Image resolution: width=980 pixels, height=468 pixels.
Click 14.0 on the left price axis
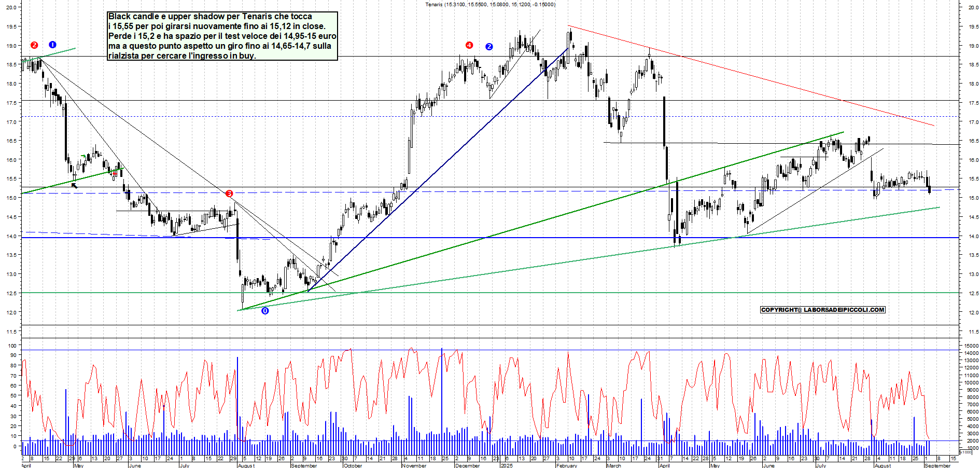[x=11, y=236]
